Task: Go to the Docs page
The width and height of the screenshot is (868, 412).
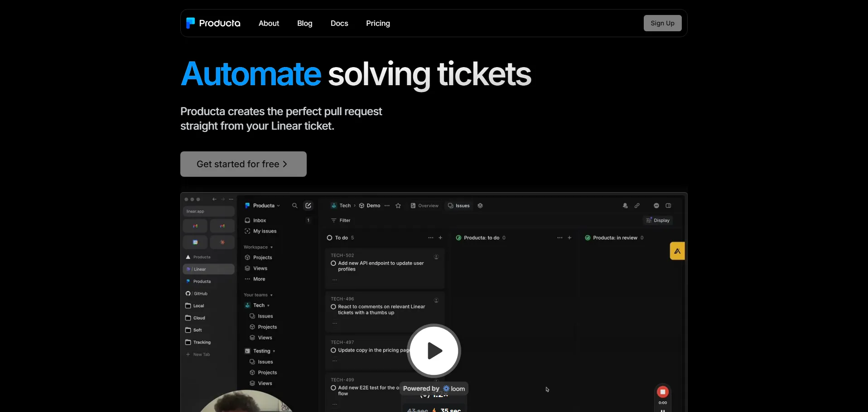Action: (339, 23)
